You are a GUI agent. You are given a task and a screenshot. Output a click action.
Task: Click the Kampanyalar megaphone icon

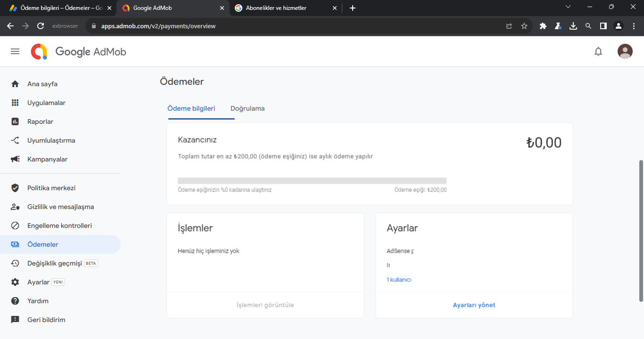[x=15, y=159]
